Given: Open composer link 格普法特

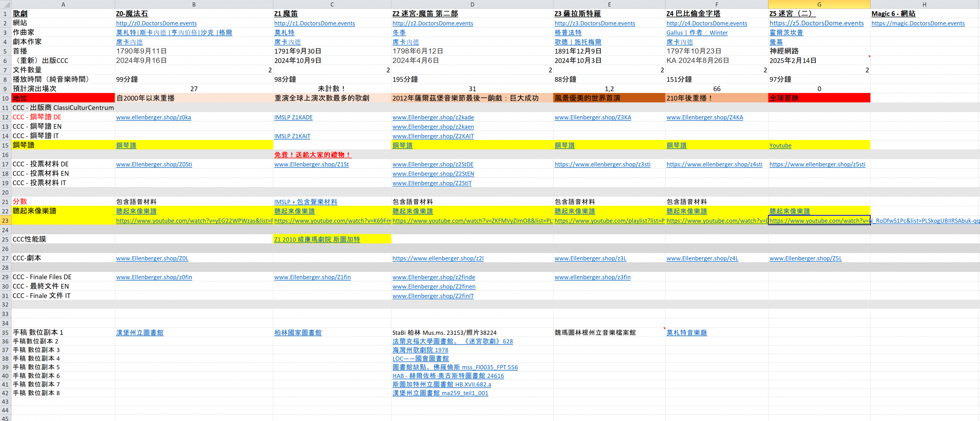Looking at the screenshot, I should (568, 33).
